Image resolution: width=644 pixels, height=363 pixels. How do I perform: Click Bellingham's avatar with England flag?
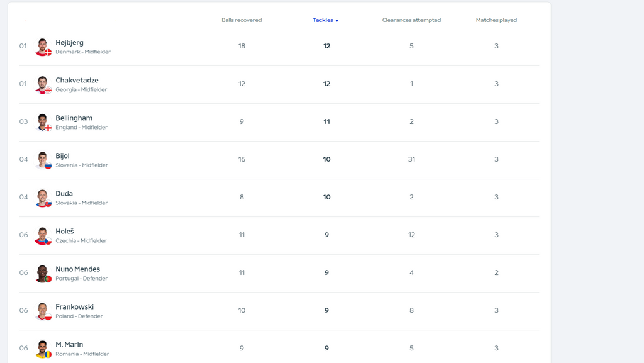tap(43, 123)
